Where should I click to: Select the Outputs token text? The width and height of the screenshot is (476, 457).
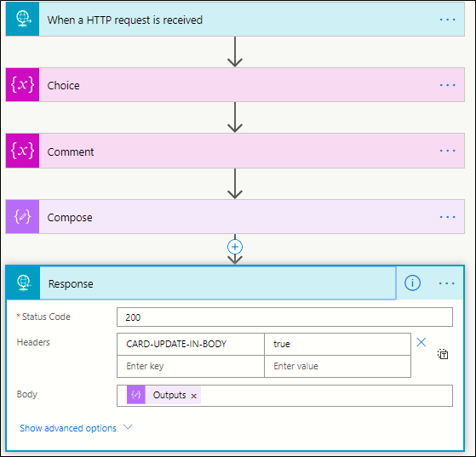click(169, 395)
